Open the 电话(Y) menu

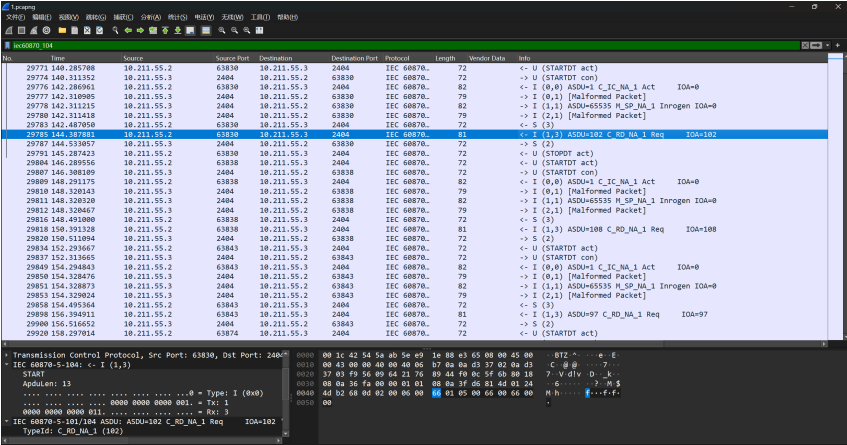(204, 17)
